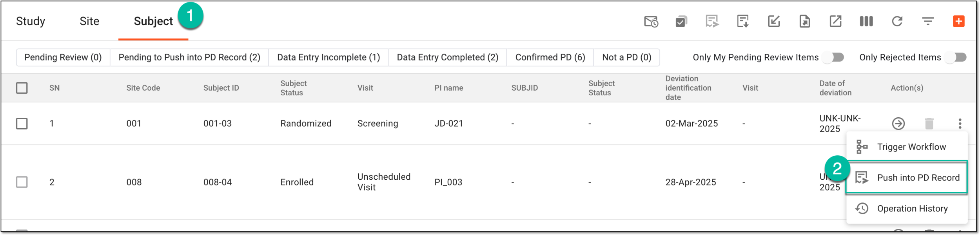Click the export file icon
The height and width of the screenshot is (235, 980).
click(x=805, y=21)
